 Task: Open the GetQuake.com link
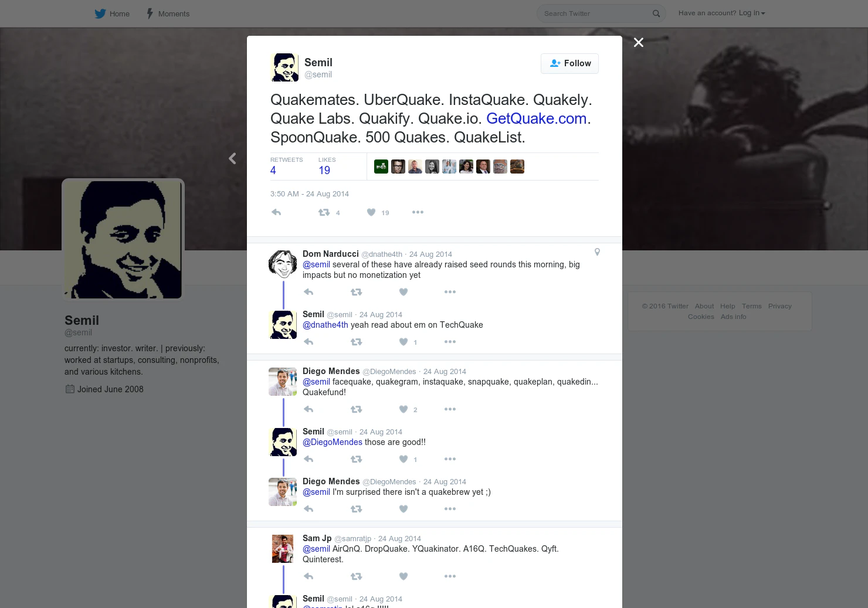click(537, 118)
